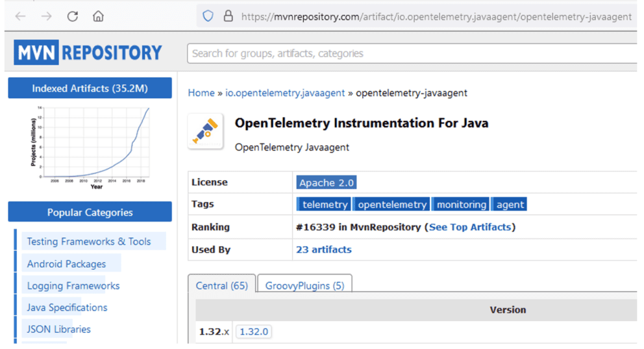Image resolution: width=644 pixels, height=349 pixels.
Task: Open the Apache 2.0 license tag
Action: click(326, 183)
